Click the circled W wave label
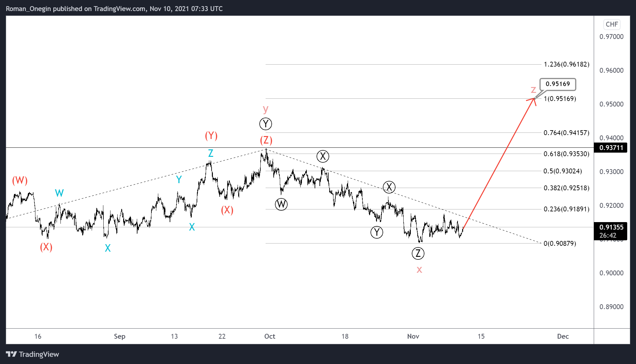Image resolution: width=636 pixels, height=364 pixels. click(x=281, y=205)
